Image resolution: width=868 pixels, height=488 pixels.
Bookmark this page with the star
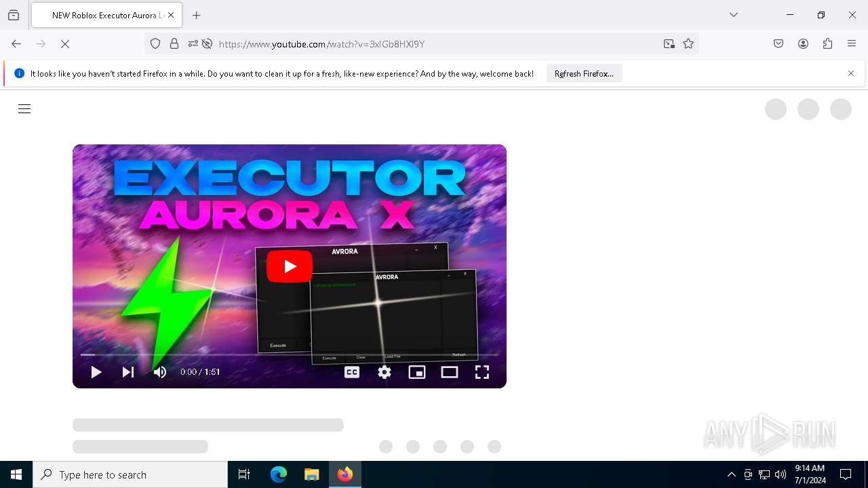(688, 44)
